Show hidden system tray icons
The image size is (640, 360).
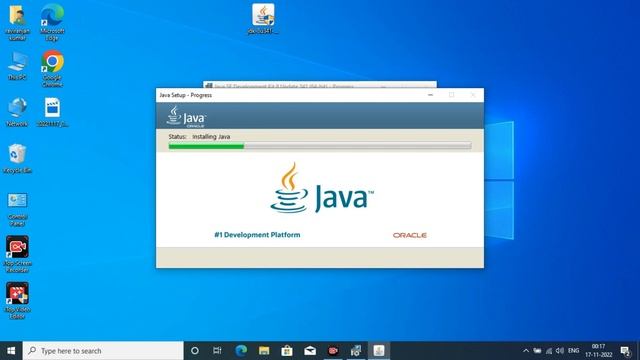point(526,351)
